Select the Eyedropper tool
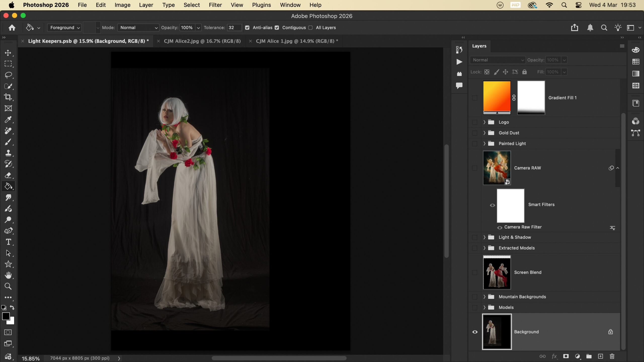This screenshot has height=362, width=644. point(8,119)
